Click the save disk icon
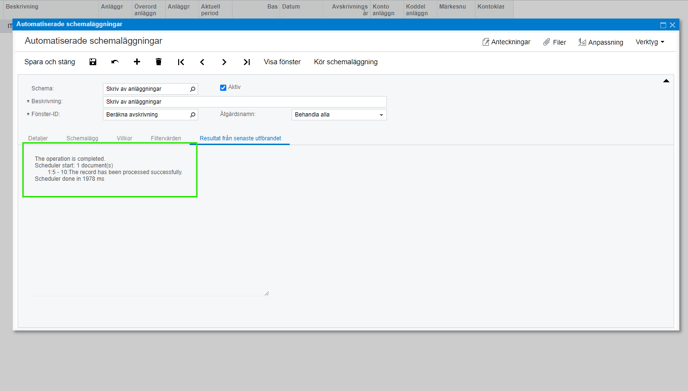Image resolution: width=688 pixels, height=391 pixels. (x=93, y=62)
